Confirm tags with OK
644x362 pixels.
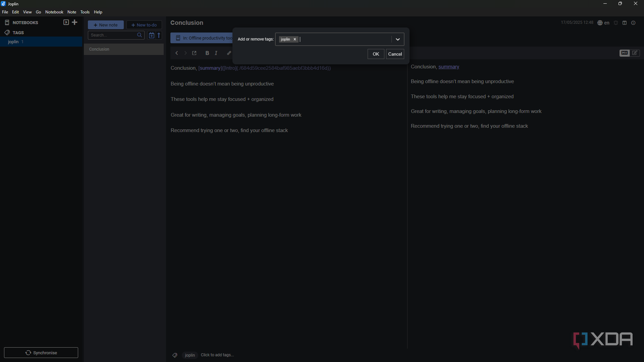(x=376, y=54)
